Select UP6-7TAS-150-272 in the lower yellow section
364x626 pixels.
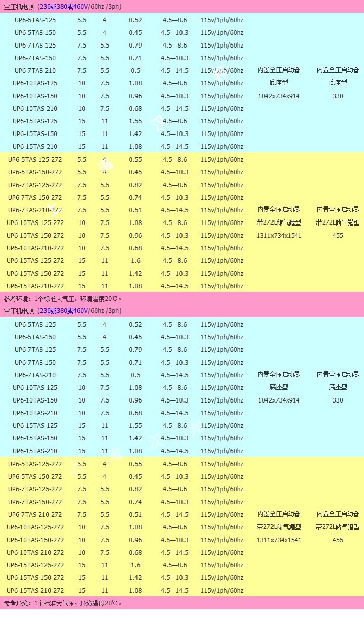[x=35, y=502]
